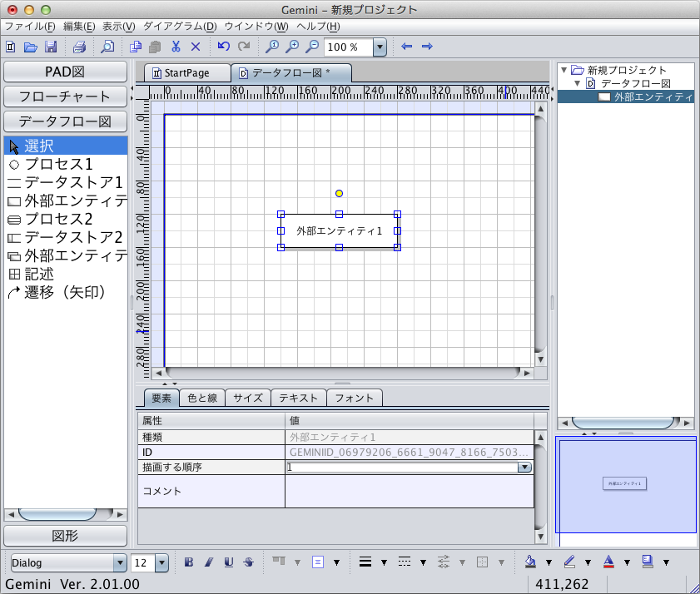700x594 pixels.
Task: Click the PAD図 palette button
Action: point(65,72)
